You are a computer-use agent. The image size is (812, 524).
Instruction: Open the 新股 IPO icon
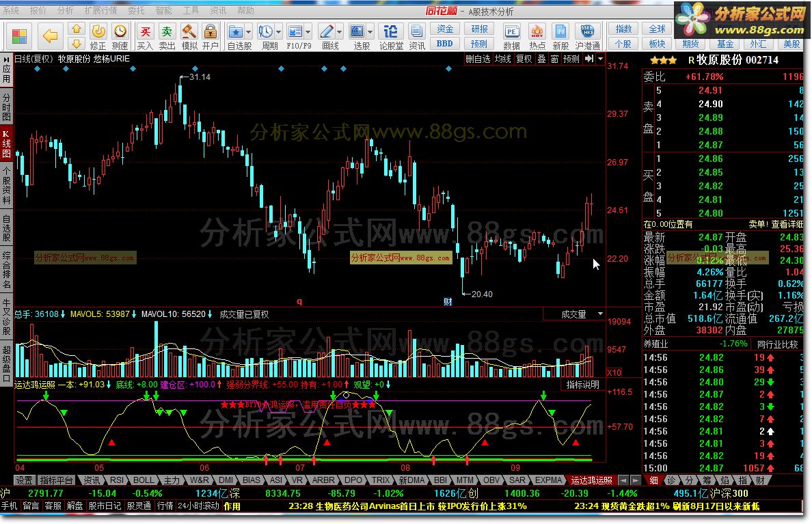560,37
